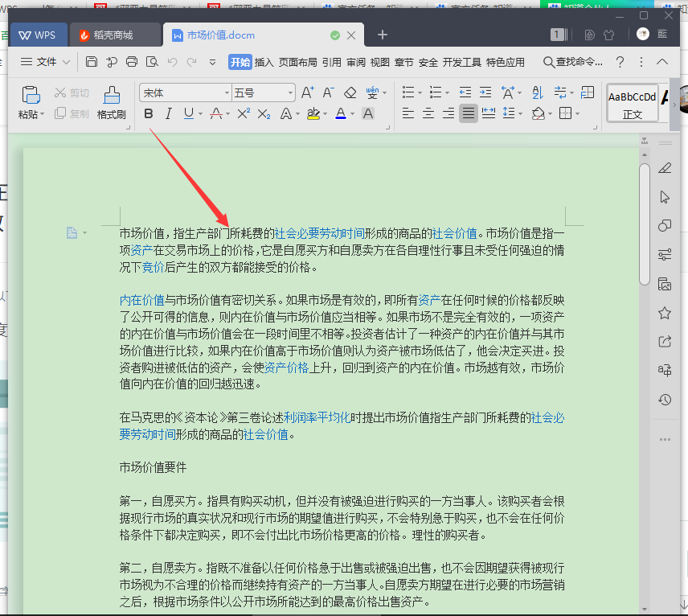Open the shapes tool in right sidebar
Image resolution: width=688 pixels, height=616 pixels.
tap(665, 226)
